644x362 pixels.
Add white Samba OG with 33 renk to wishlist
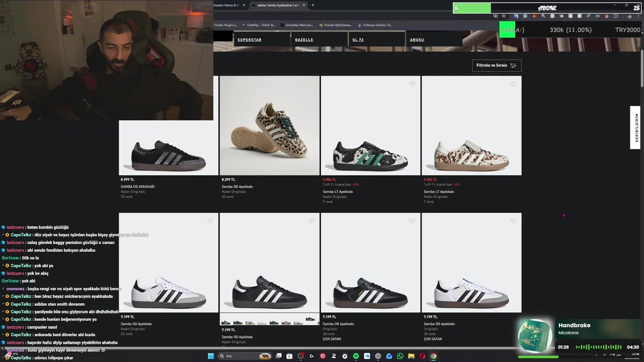click(210, 221)
